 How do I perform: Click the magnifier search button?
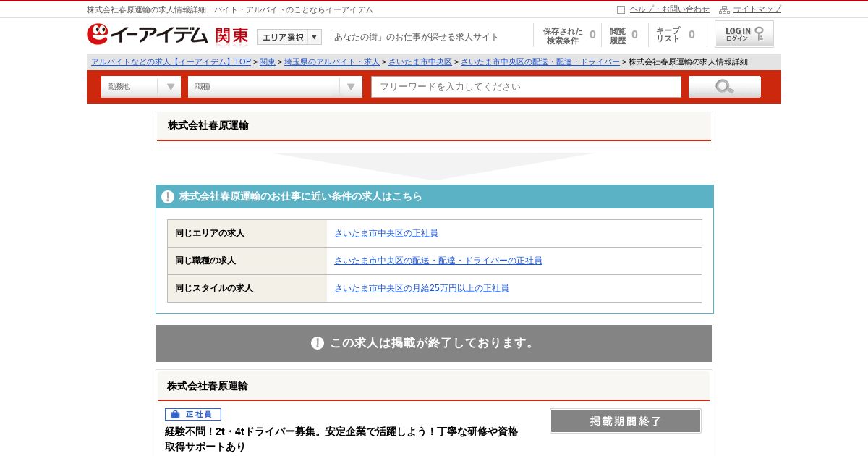[724, 87]
